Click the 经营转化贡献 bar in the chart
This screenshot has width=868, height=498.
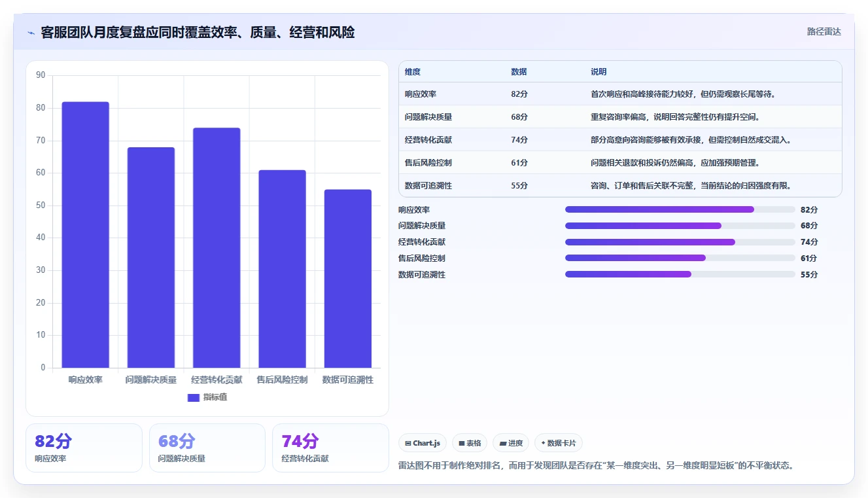pyautogui.click(x=217, y=248)
